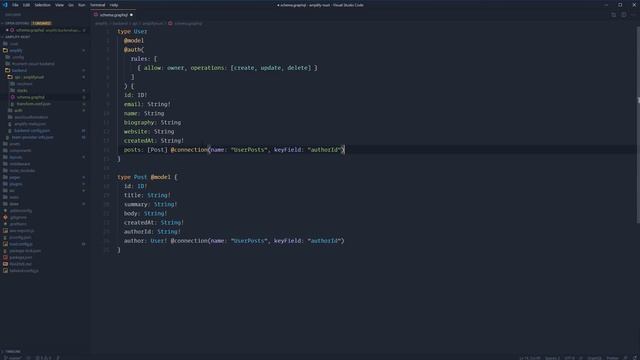Open the Run menu

pos(82,5)
